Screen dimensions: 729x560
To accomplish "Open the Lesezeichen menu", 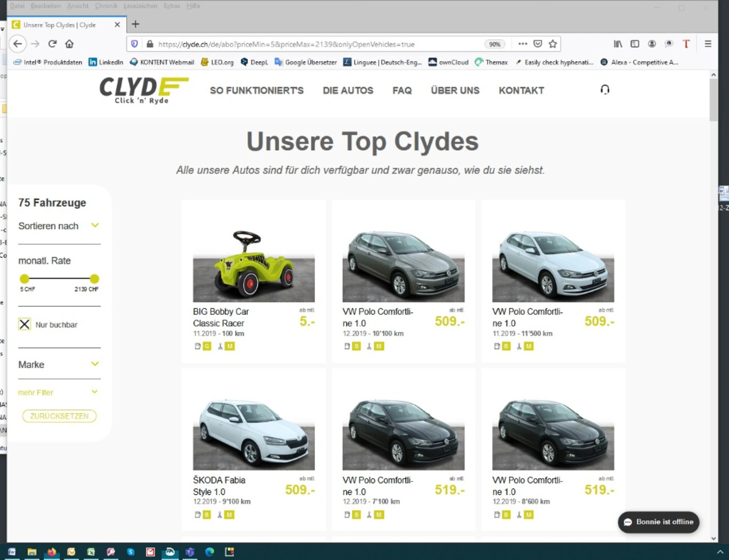I will [x=140, y=6].
